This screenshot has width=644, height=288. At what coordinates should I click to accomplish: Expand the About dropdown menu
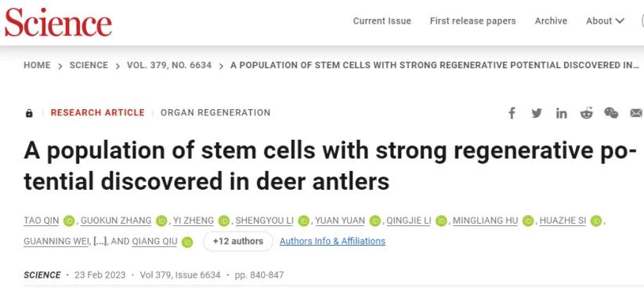605,21
